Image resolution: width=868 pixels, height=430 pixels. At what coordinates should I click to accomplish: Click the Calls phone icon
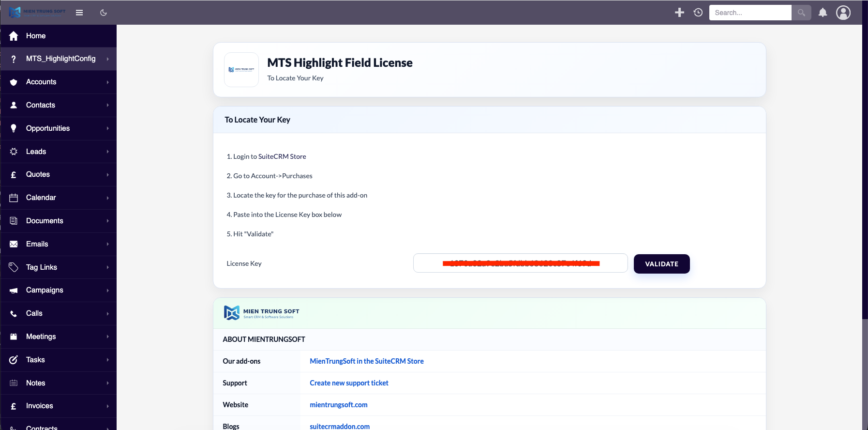tap(14, 314)
